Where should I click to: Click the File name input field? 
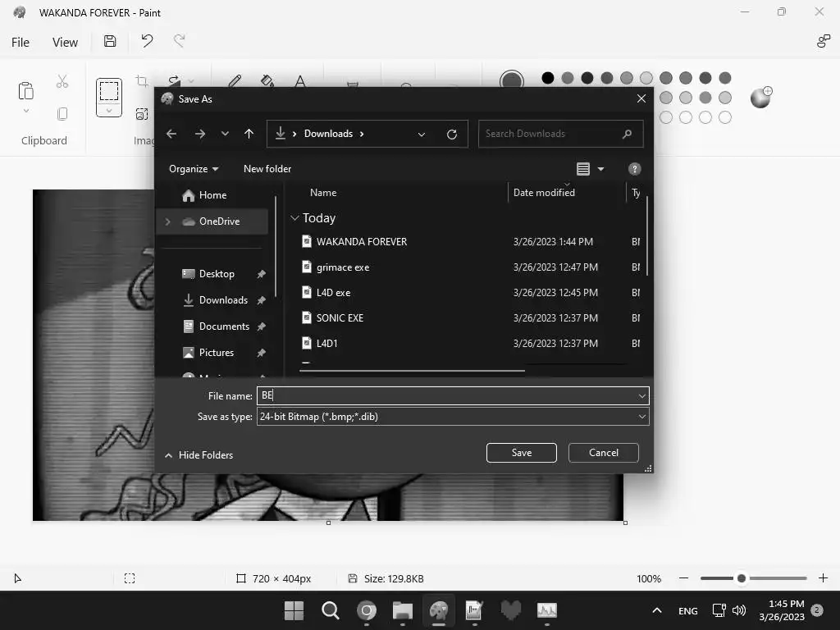(x=453, y=396)
